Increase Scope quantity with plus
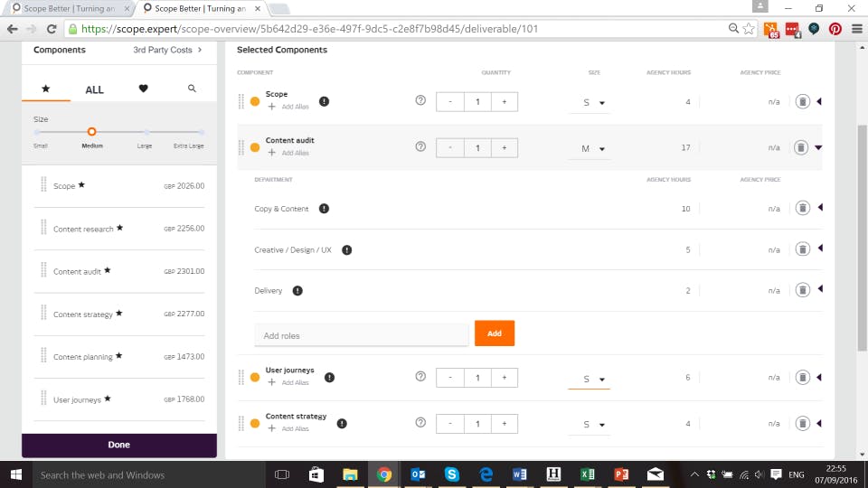868x488 pixels. point(505,102)
